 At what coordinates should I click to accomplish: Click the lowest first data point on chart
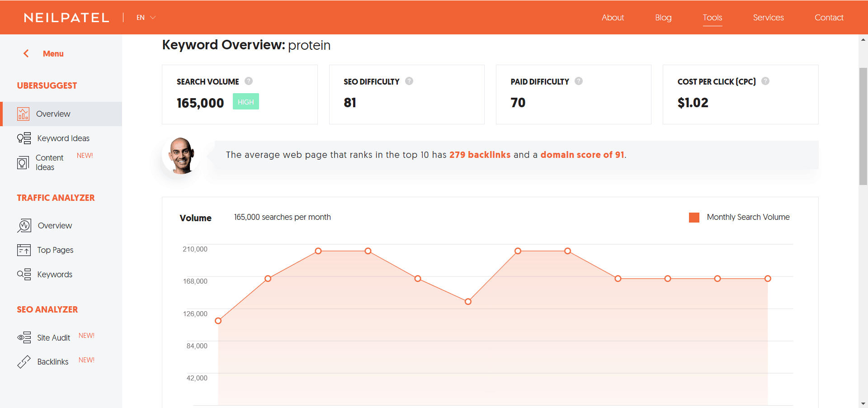(x=218, y=321)
